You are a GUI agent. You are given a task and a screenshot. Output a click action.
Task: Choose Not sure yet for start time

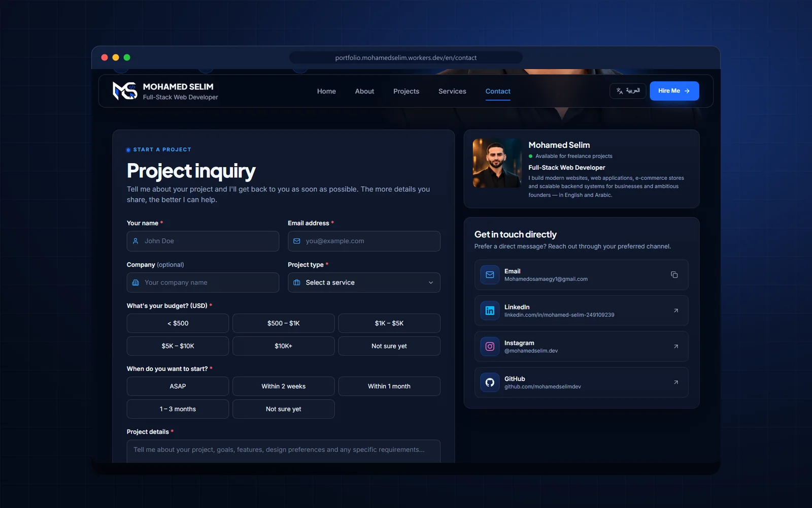284,409
